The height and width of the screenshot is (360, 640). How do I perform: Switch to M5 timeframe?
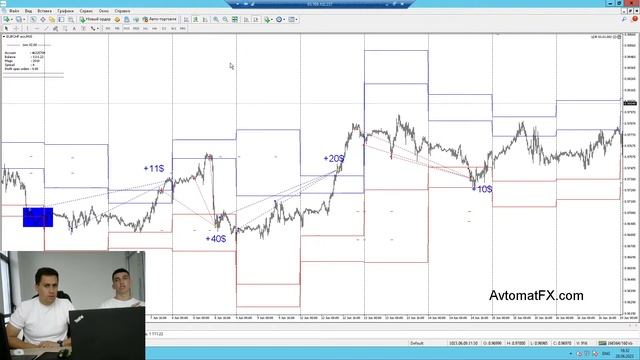(x=117, y=29)
